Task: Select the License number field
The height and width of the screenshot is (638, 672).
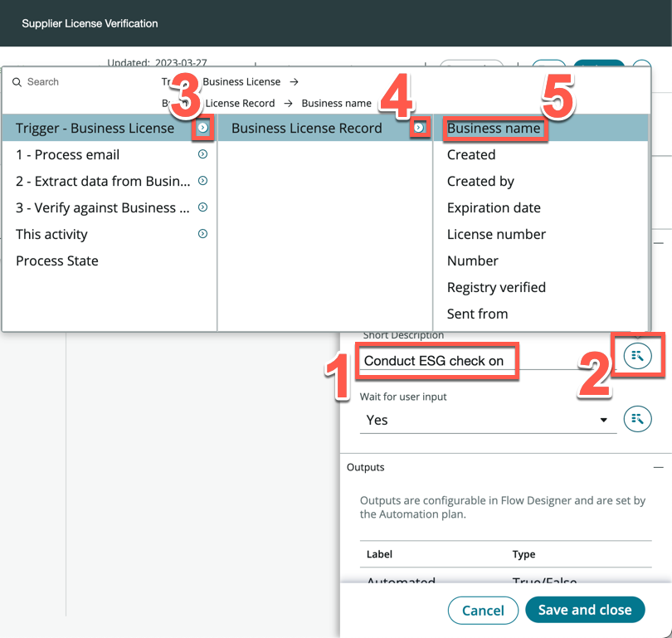Action: (496, 234)
